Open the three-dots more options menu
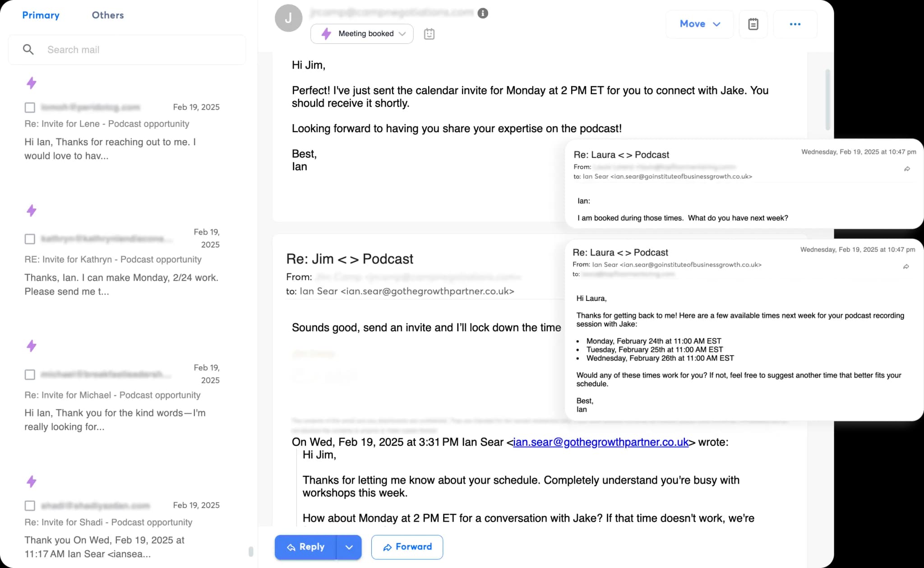This screenshot has width=924, height=568. coord(795,24)
